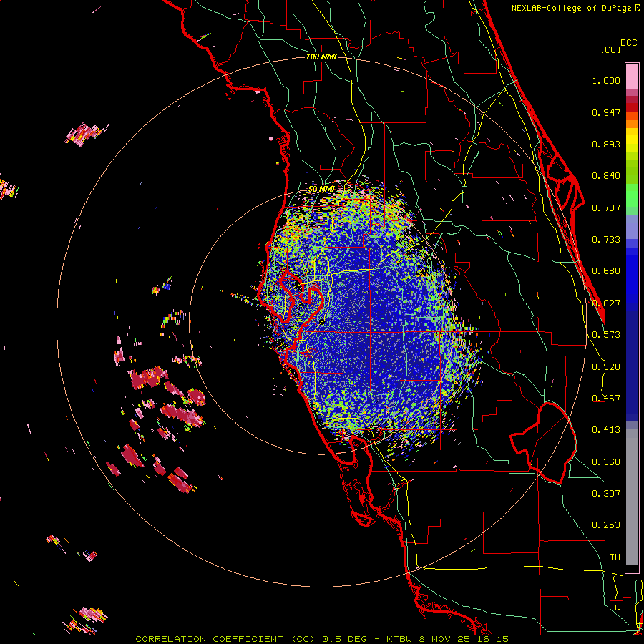Click the Correlation Coefficient caption at the bottom
Screen dimensions: 644x644
pyautogui.click(x=322, y=639)
